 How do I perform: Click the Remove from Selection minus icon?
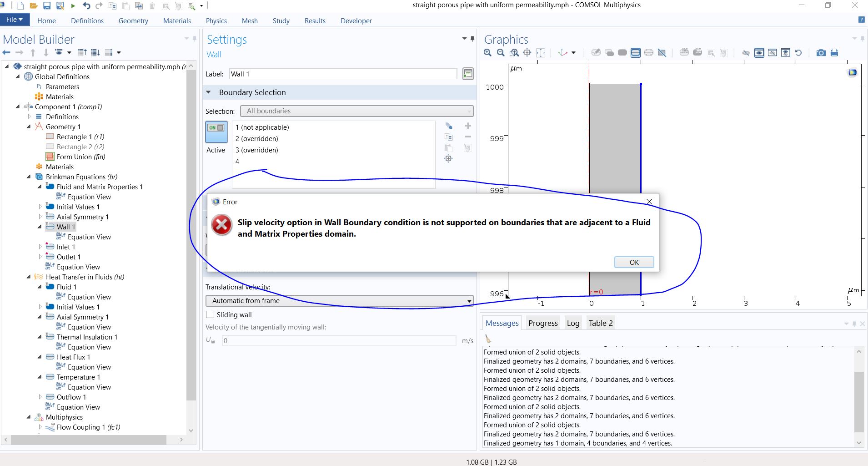468,137
